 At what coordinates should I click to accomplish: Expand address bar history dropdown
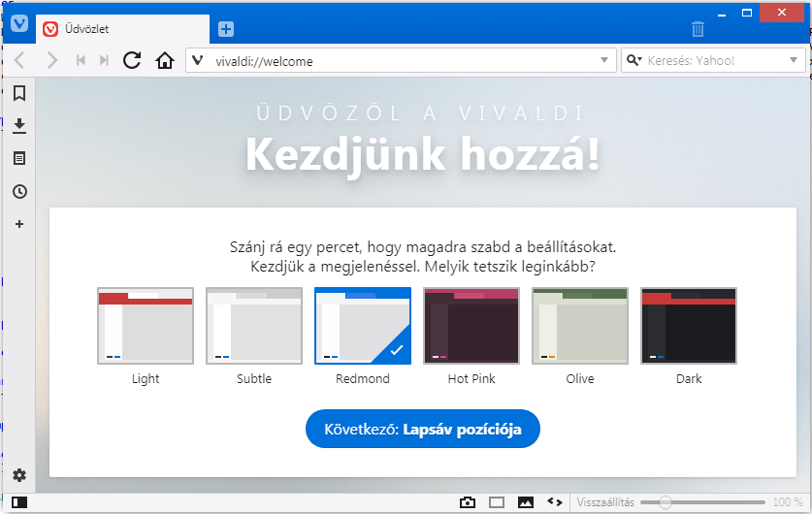pyautogui.click(x=603, y=60)
